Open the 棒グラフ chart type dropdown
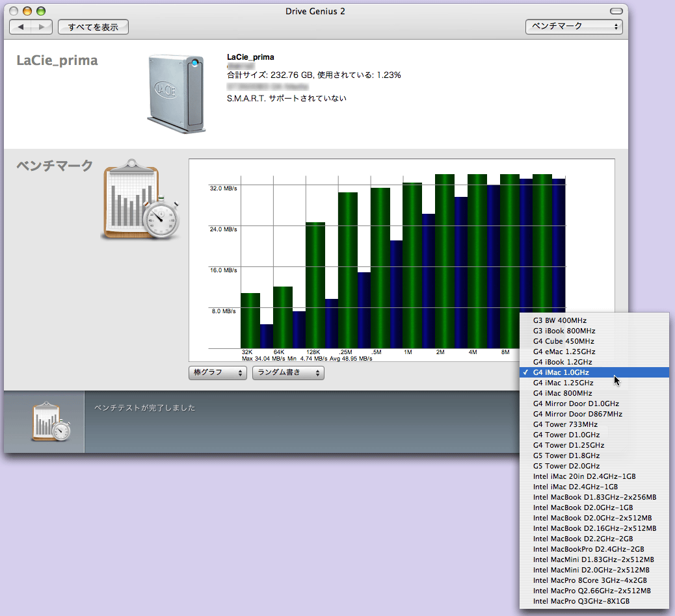 218,372
